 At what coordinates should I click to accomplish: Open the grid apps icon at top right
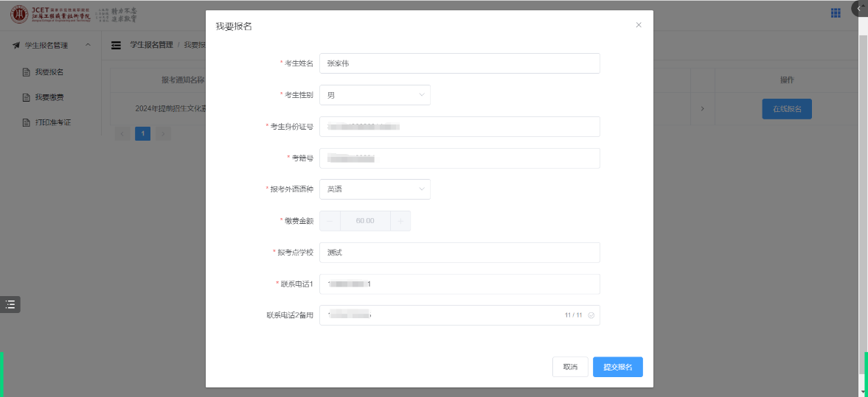coord(836,13)
